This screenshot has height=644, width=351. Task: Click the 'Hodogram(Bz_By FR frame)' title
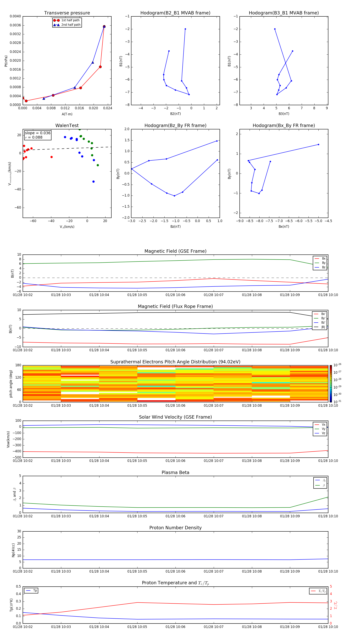pyautogui.click(x=175, y=125)
